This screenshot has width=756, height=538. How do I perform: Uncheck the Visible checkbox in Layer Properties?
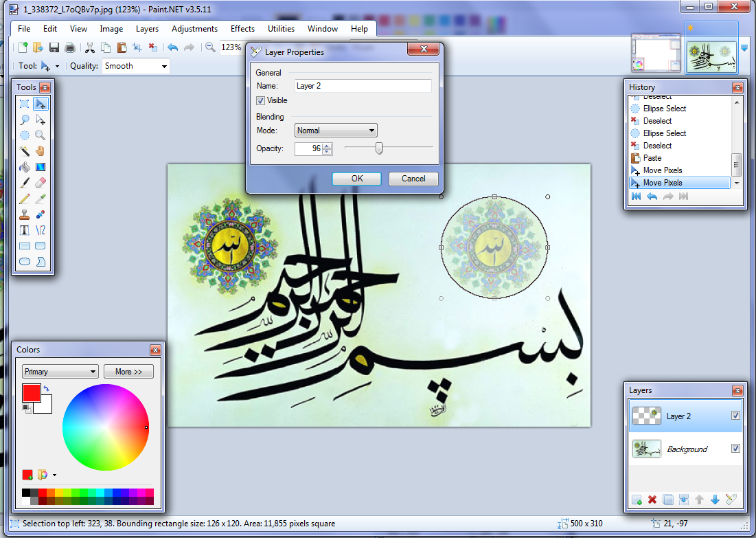pos(261,100)
